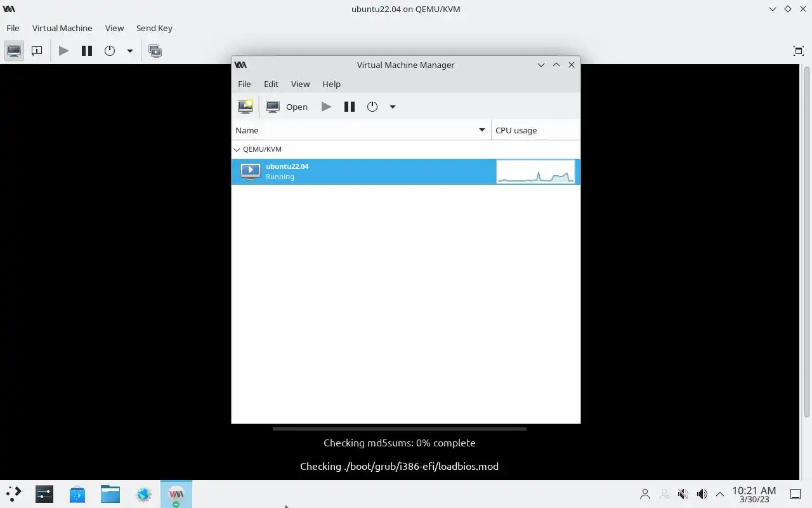Create a new virtual machine in Manager
The image size is (812, 508).
pos(246,107)
